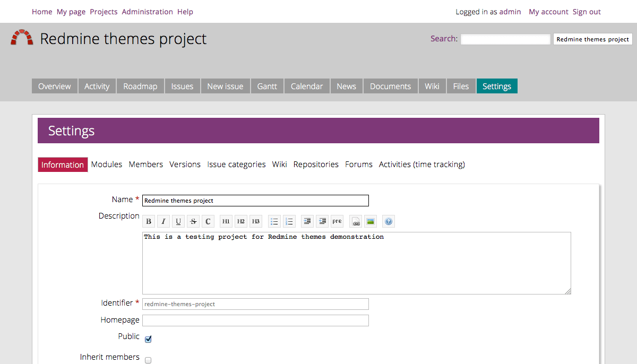This screenshot has width=637, height=364.
Task: Apply bold formatting in description toolbar
Action: coord(149,222)
